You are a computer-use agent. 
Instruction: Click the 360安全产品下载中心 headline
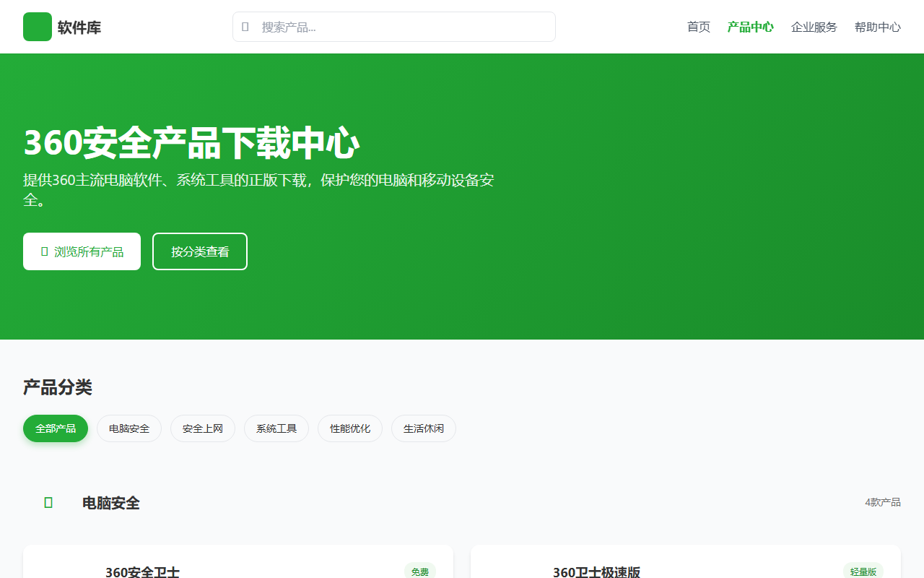coord(191,142)
